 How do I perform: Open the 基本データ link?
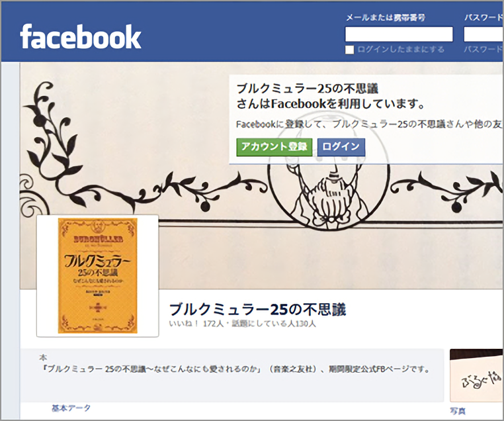(x=71, y=408)
